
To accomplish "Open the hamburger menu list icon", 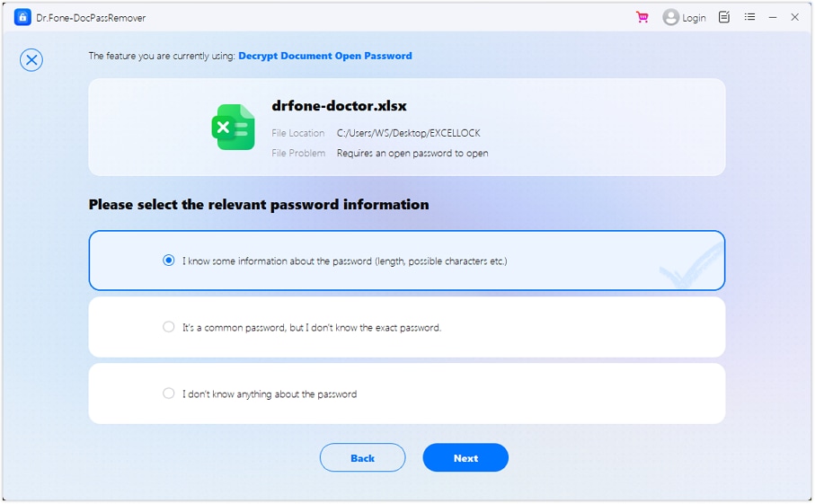I will point(749,17).
